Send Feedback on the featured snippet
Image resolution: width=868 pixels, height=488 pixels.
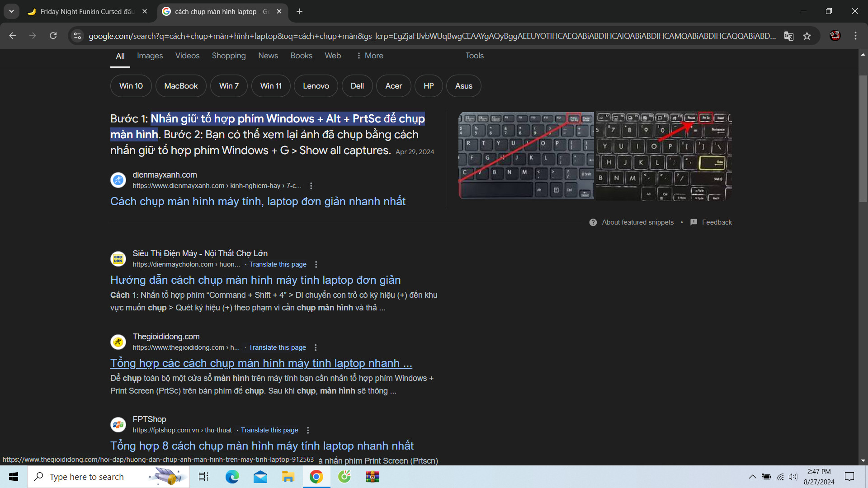coord(711,222)
